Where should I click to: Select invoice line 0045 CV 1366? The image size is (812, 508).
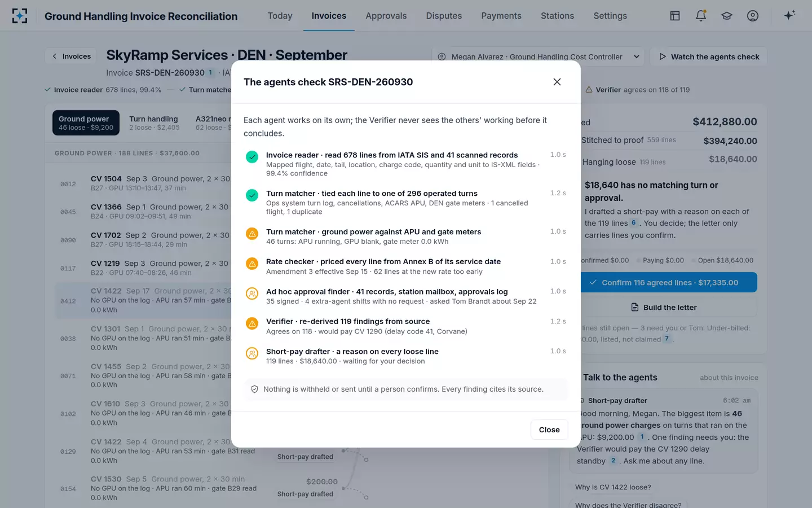pyautogui.click(x=143, y=212)
